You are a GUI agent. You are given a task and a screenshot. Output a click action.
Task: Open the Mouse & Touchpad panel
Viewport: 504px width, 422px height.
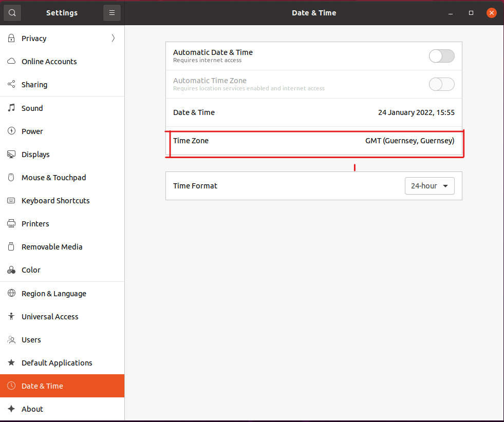tap(53, 178)
